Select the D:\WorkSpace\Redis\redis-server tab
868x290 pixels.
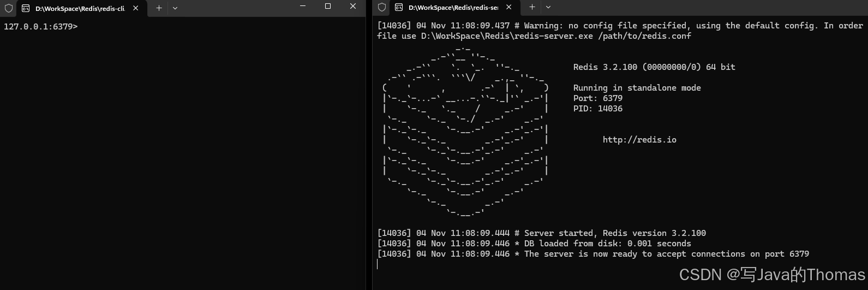(454, 7)
